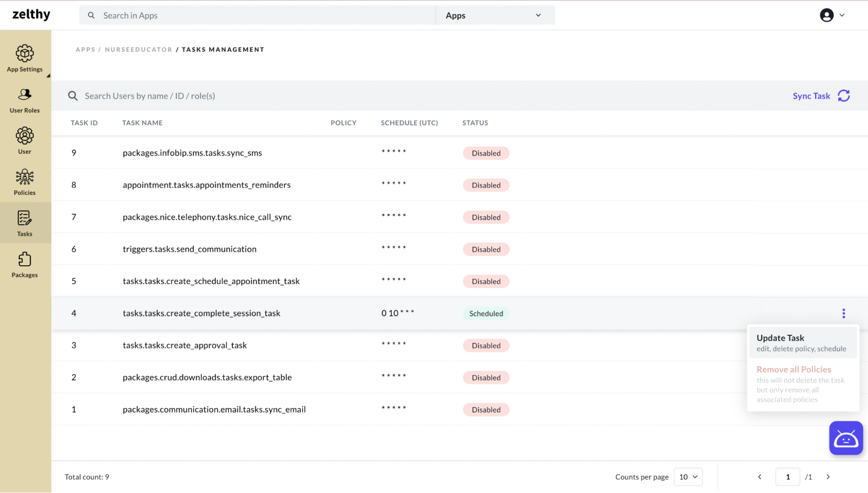
Task: Open Packages in sidebar
Action: point(25,265)
